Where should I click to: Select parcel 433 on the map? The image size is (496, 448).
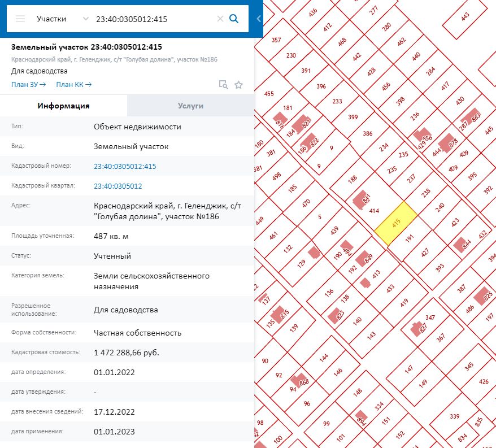[390, 288]
